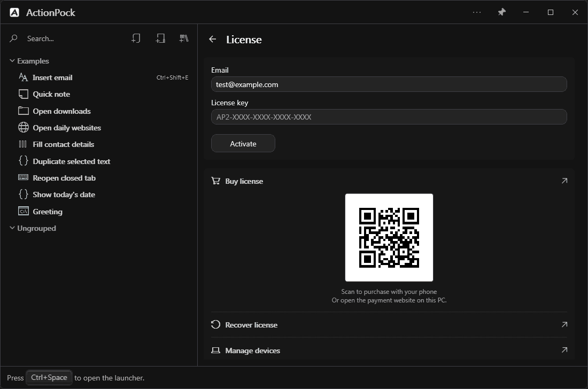Click the Show today's date braces icon

[x=23, y=194]
